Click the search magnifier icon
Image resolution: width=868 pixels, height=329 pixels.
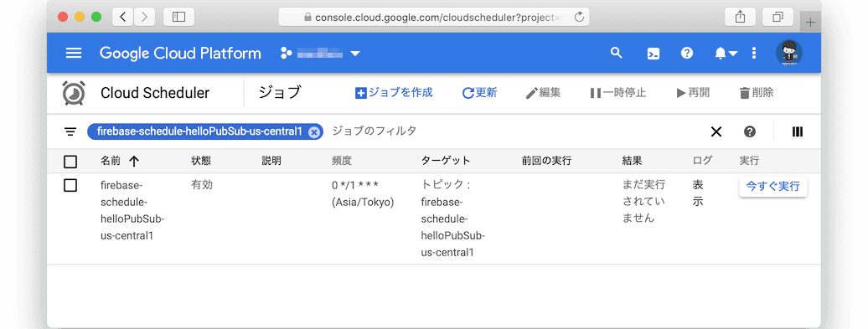(x=616, y=53)
